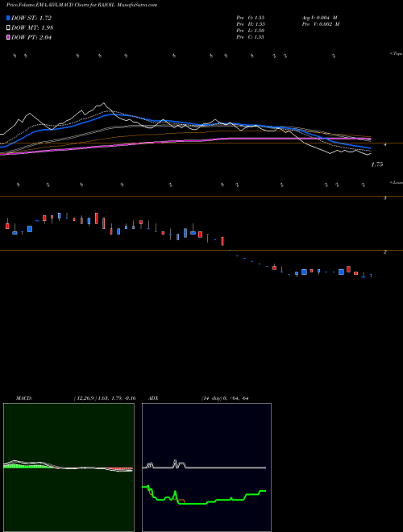Click the MACD panel title
Image resolution: width=403 pixels, height=532 pixels.
click(24, 398)
